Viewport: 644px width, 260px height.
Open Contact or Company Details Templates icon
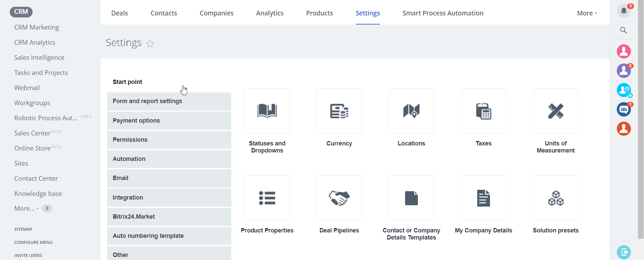411,198
